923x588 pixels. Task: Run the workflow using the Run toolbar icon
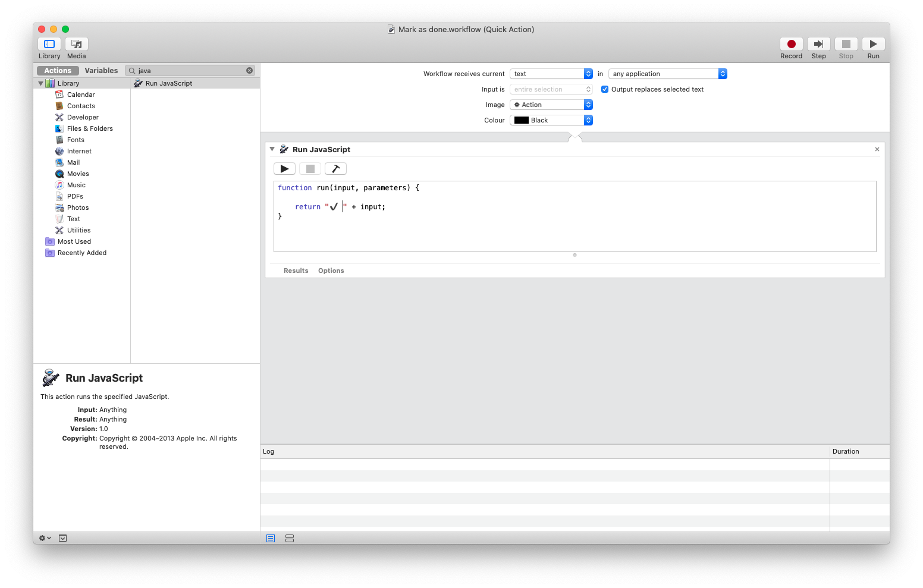click(873, 45)
